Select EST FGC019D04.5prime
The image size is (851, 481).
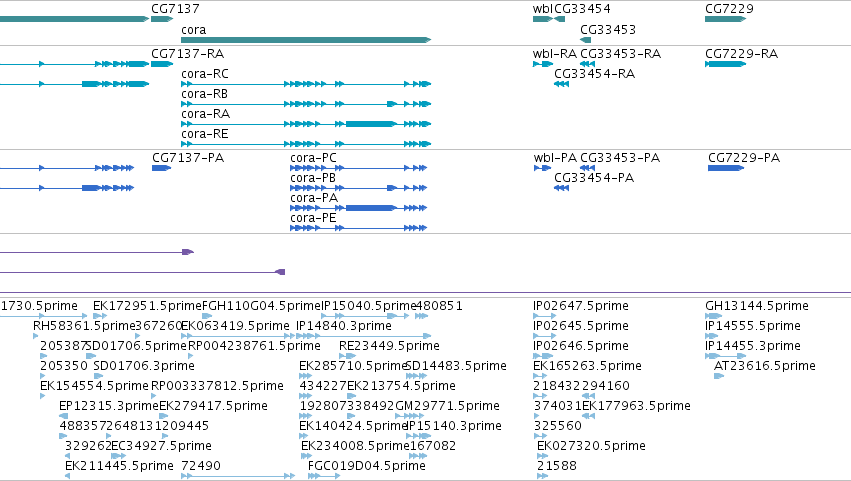[367, 467]
